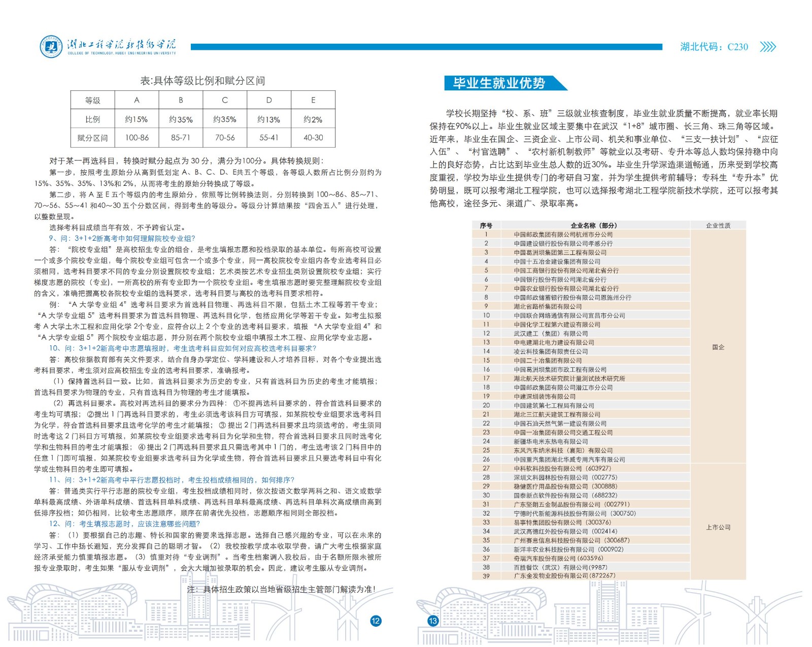812x647 pixels.
Task: Select row '湖北省路桥集团有限公司'
Action: (581, 306)
